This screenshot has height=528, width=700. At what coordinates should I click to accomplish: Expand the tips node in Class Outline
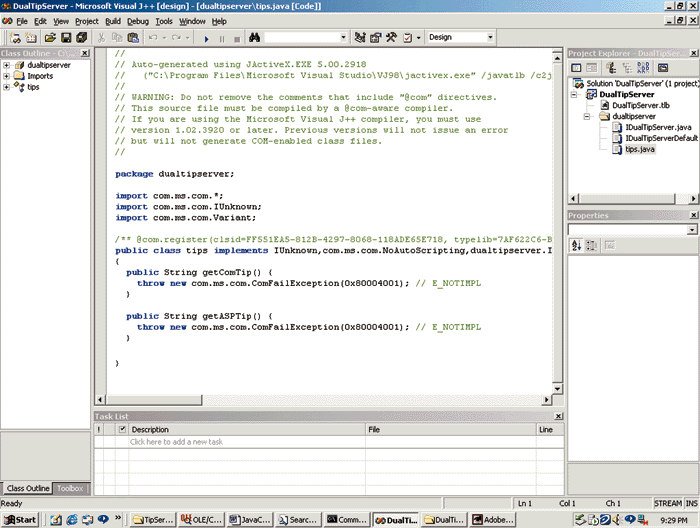tap(7, 87)
